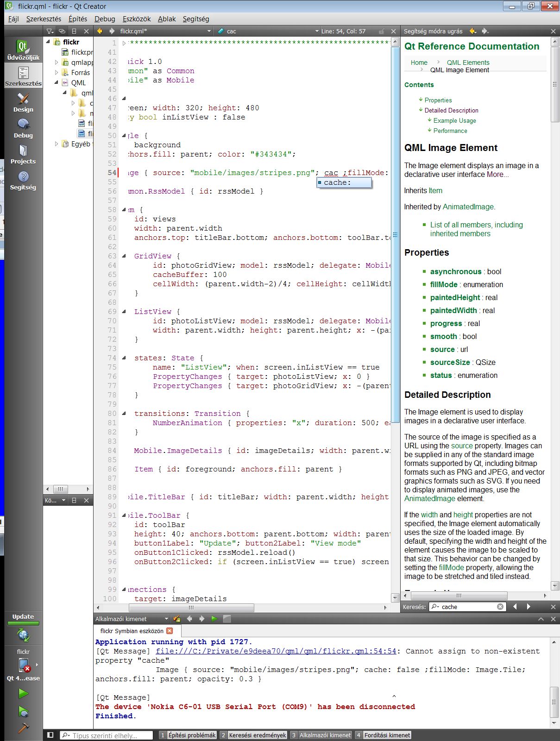The width and height of the screenshot is (560, 741).
Task: Open the flickr.qml file dropdown
Action: point(209,31)
